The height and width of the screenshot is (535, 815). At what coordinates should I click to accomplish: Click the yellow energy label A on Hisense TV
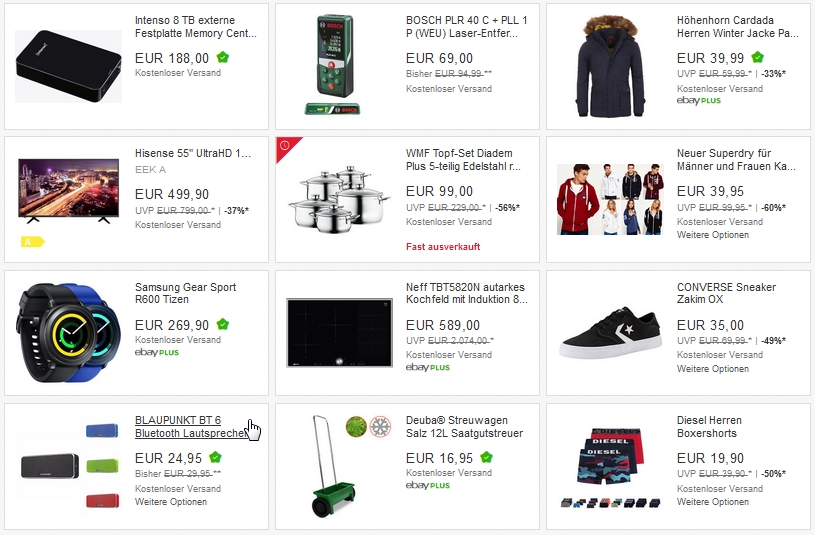33,242
